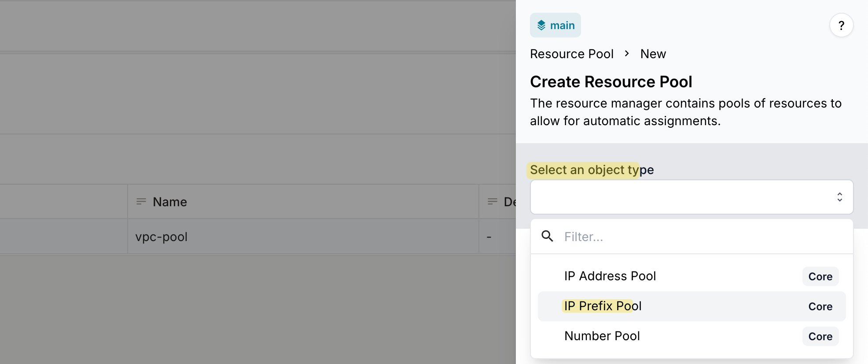Go to Resource Pool breadcrumb

click(x=571, y=54)
